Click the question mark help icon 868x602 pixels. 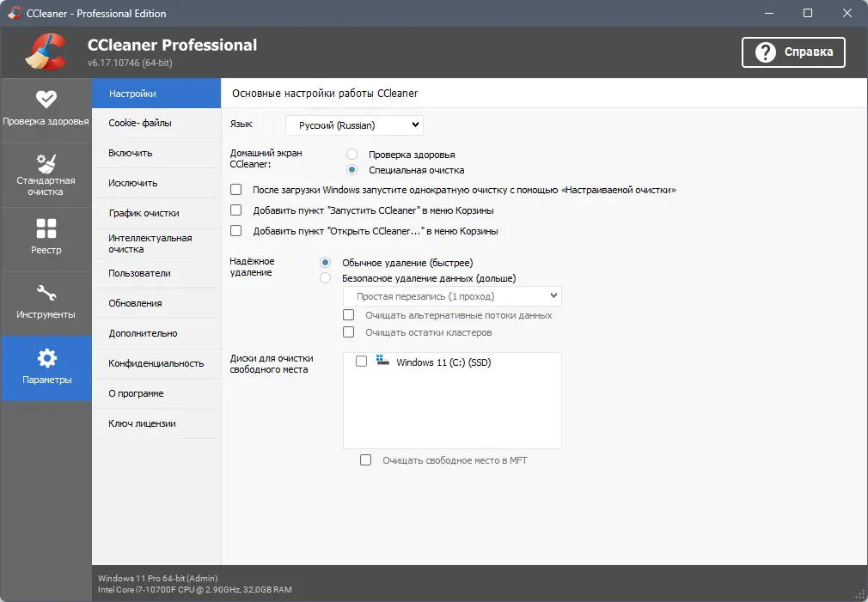click(x=766, y=52)
